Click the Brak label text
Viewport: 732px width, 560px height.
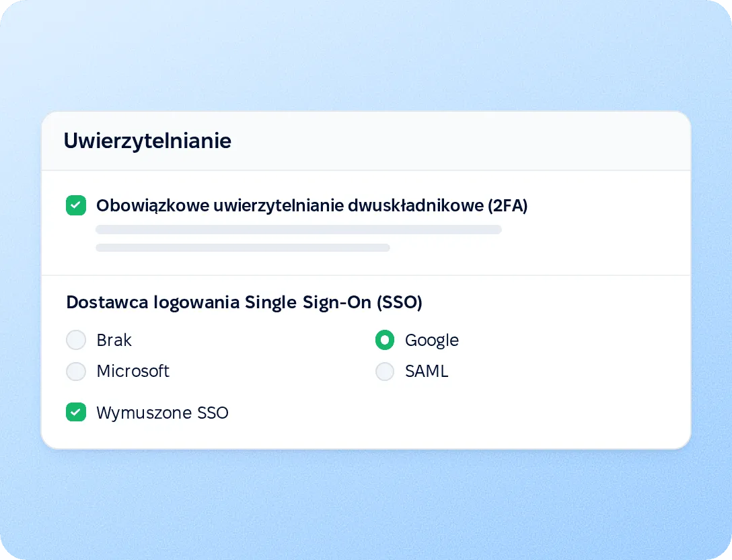pos(114,340)
